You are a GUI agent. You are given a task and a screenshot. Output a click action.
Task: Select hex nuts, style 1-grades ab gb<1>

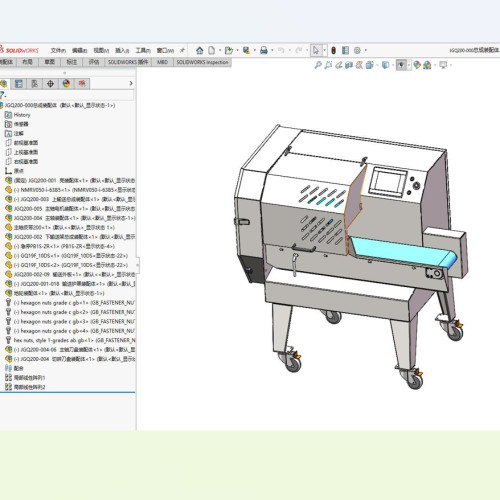pos(70,340)
